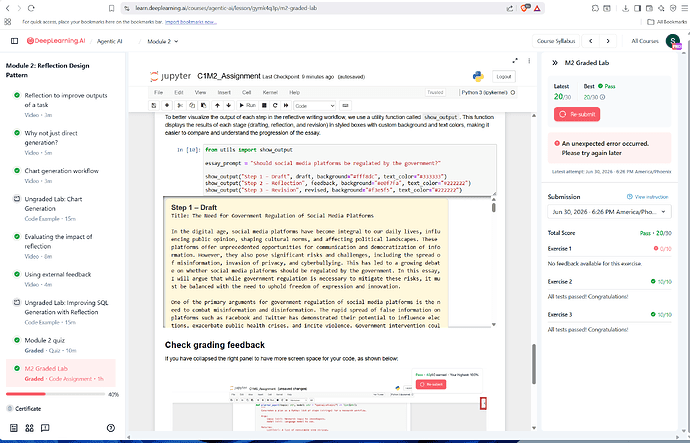Click the Logout button in Jupyter
This screenshot has height=443, width=690.
pos(504,77)
